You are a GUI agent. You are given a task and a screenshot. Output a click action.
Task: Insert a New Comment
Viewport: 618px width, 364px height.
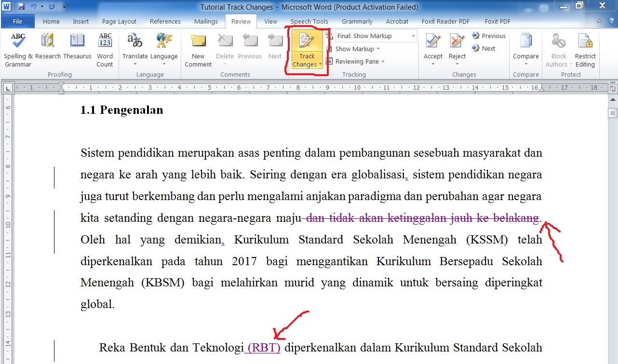pos(198,42)
